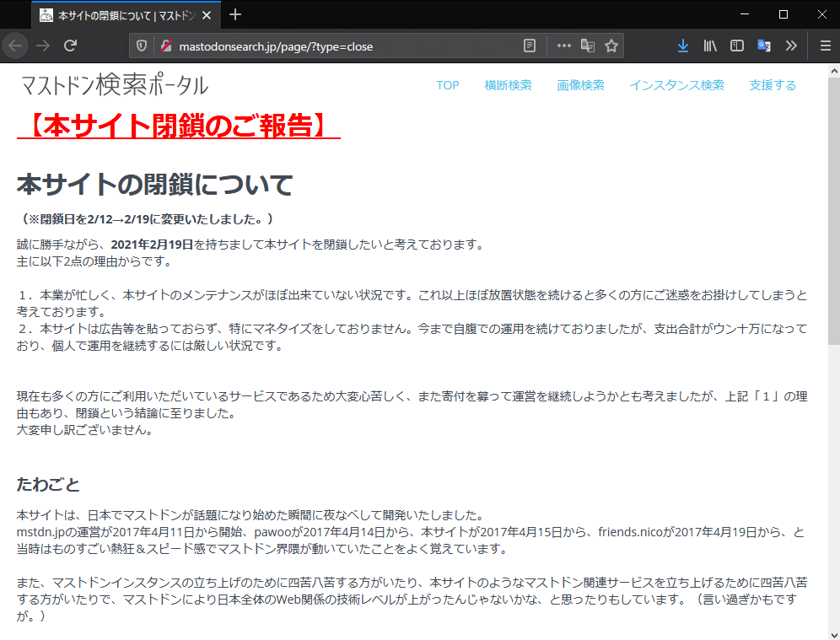Click the たわごと section heading
Image resolution: width=840 pixels, height=640 pixels.
pyautogui.click(x=48, y=484)
